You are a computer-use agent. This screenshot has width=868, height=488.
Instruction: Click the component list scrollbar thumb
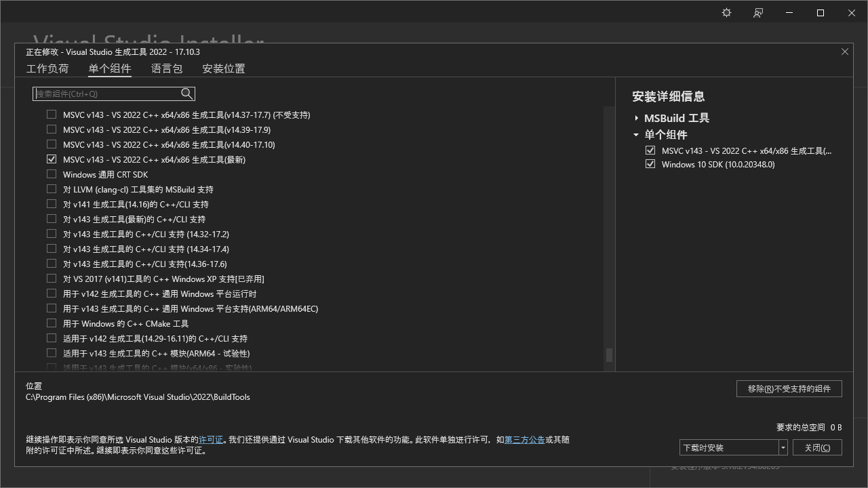609,355
